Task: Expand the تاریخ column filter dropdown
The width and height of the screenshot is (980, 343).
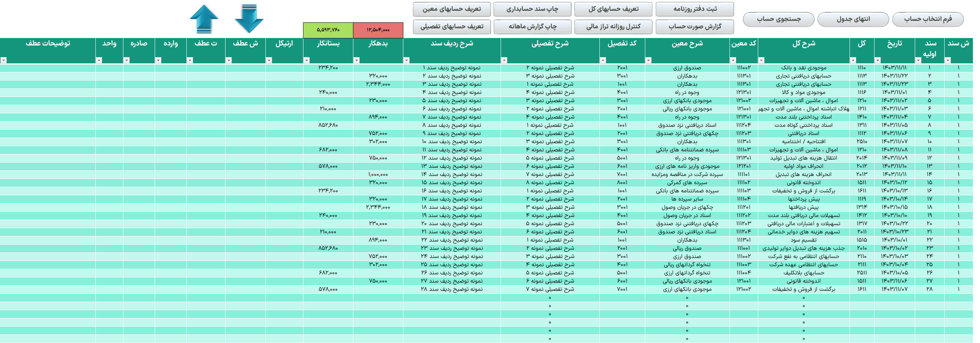Action: 877,60
